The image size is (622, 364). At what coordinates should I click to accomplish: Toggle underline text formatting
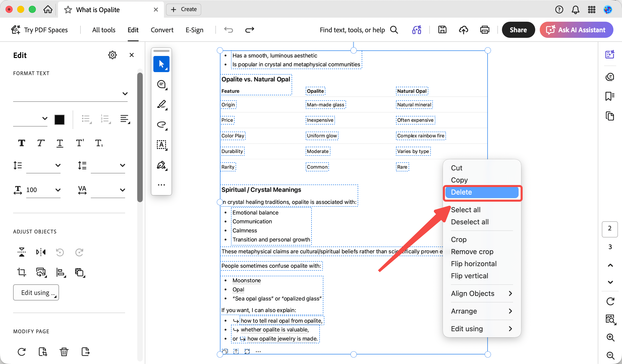pyautogui.click(x=60, y=143)
